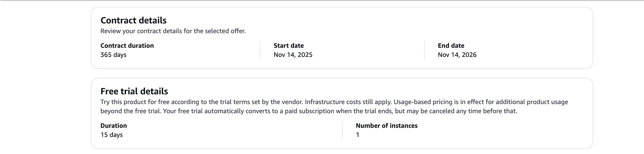Click the 15 days trial value
Viewport: 644px width, 154px height.
pos(111,135)
